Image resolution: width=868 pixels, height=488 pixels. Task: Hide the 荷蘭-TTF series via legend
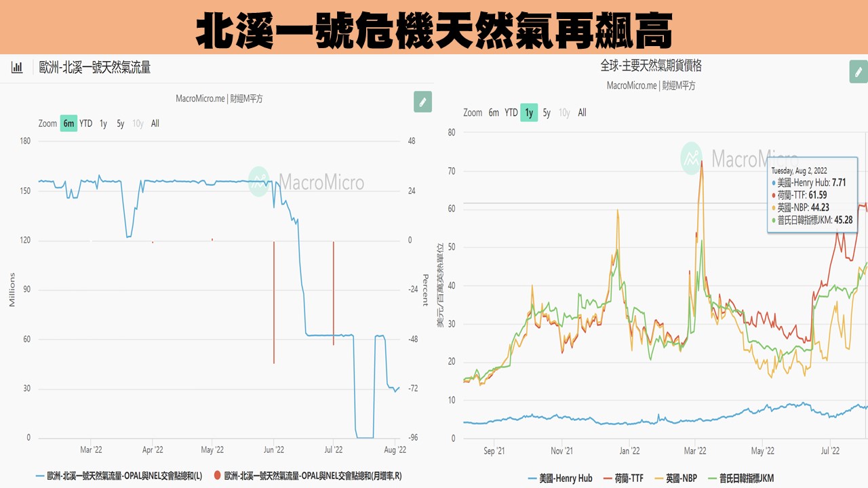(x=623, y=478)
